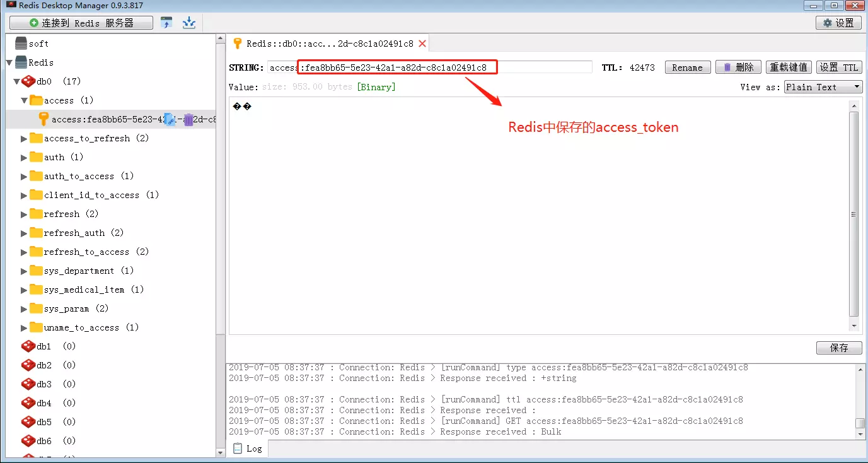Collapse the access folder arrow
868x463 pixels.
tap(25, 100)
